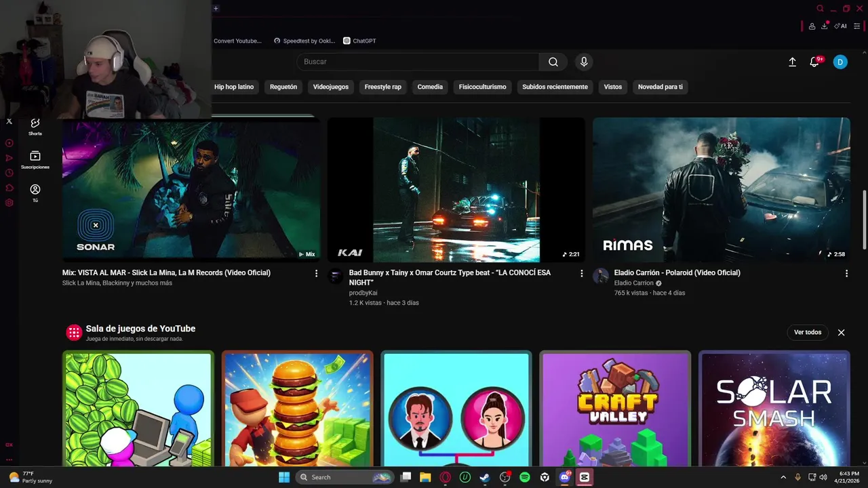Open the Polaroid (Video Oficial) title

pyautogui.click(x=677, y=272)
